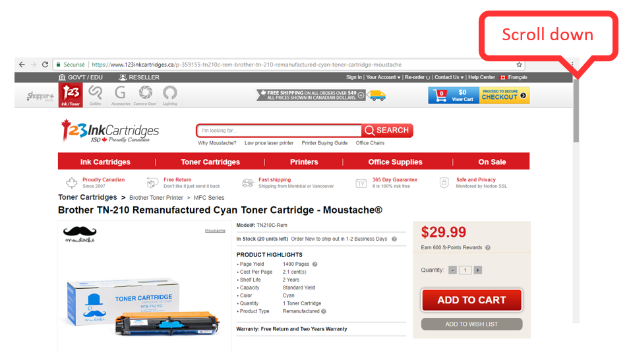Viewport: 629px width, 364px height.
Task: Expand the Contact Us dropdown
Action: (449, 77)
